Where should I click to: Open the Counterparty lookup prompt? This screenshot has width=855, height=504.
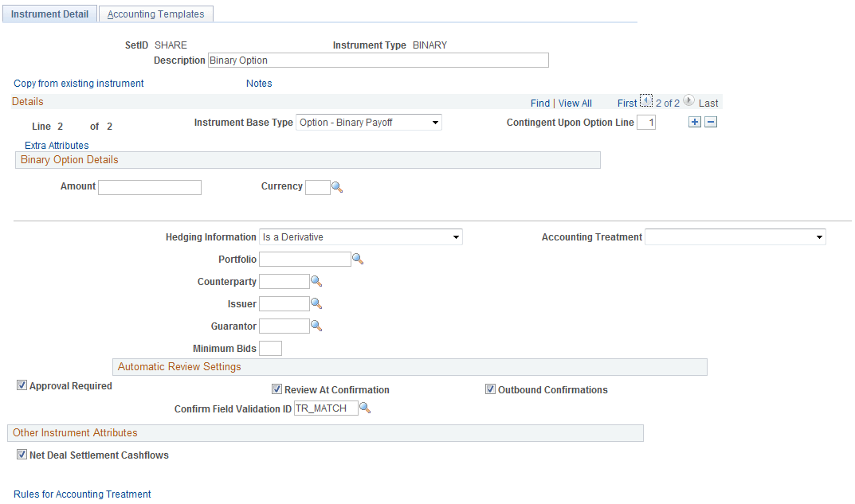point(316,281)
